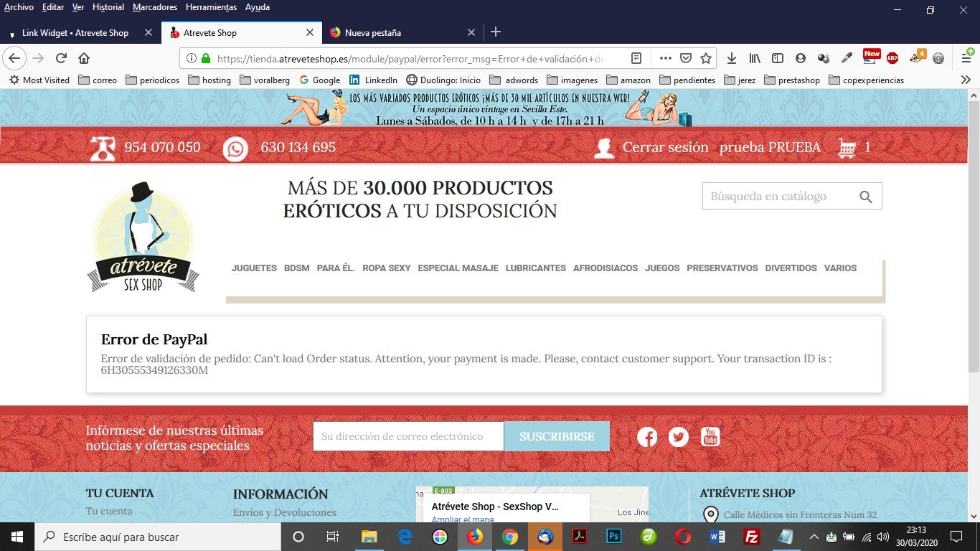
Task: Open the Firefox downloads panel
Action: pos(732,58)
